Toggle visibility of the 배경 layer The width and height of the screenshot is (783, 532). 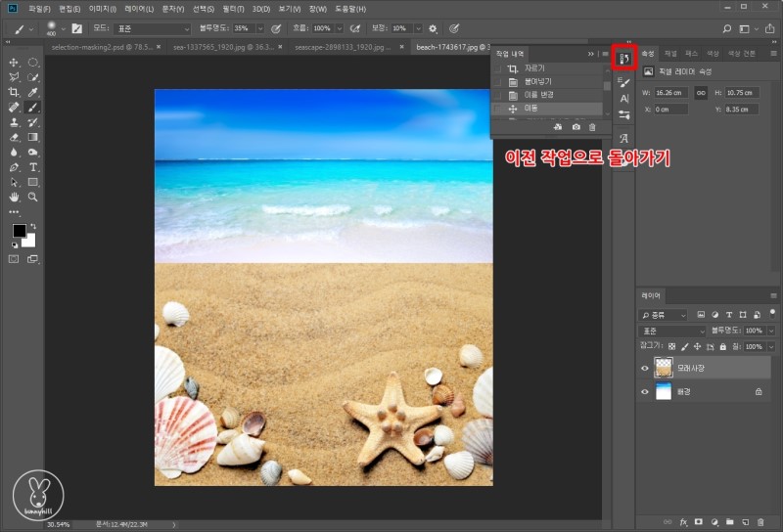tap(644, 391)
